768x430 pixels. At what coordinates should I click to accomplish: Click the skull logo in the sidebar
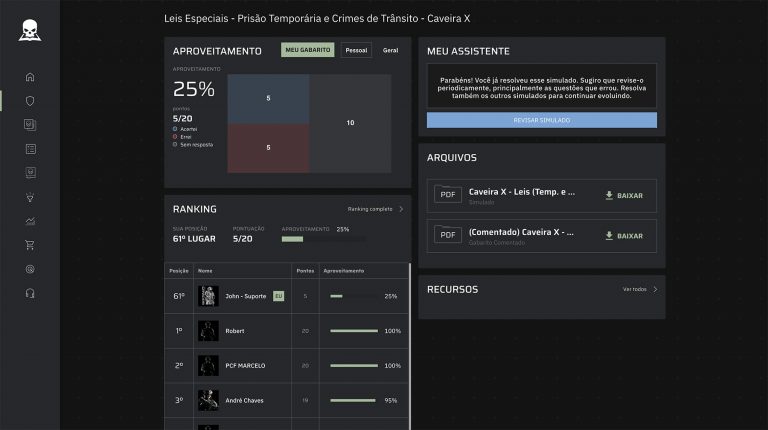tap(30, 31)
